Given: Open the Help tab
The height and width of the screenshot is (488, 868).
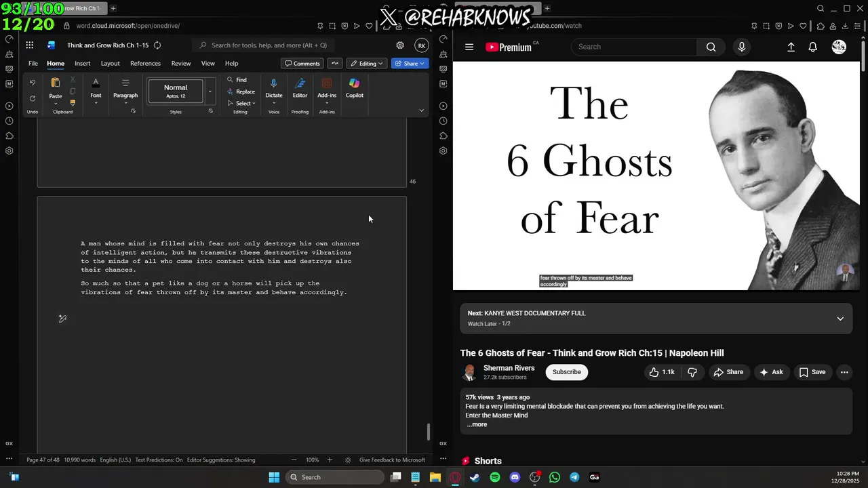Looking at the screenshot, I should coord(231,63).
